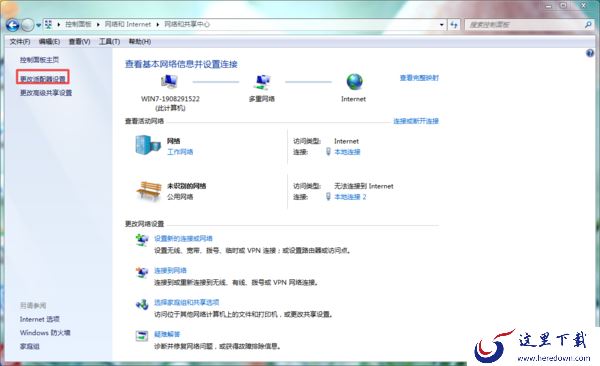The height and width of the screenshot is (366, 600).
Task: Click the connect to network icon
Action: coord(142,273)
